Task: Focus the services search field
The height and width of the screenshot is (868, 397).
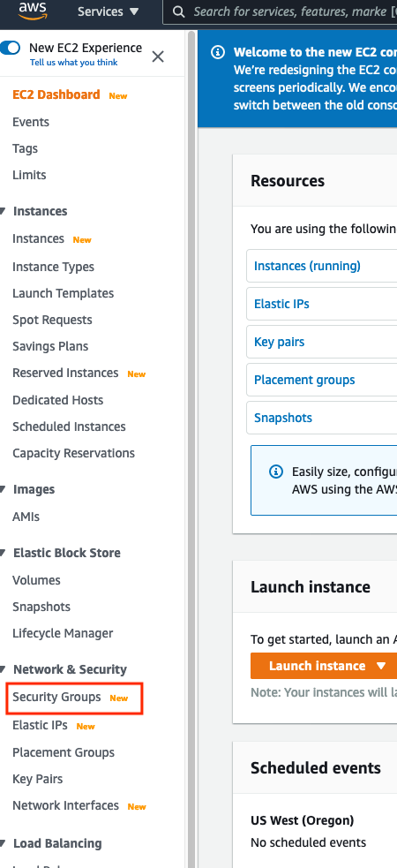Action: click(x=280, y=11)
